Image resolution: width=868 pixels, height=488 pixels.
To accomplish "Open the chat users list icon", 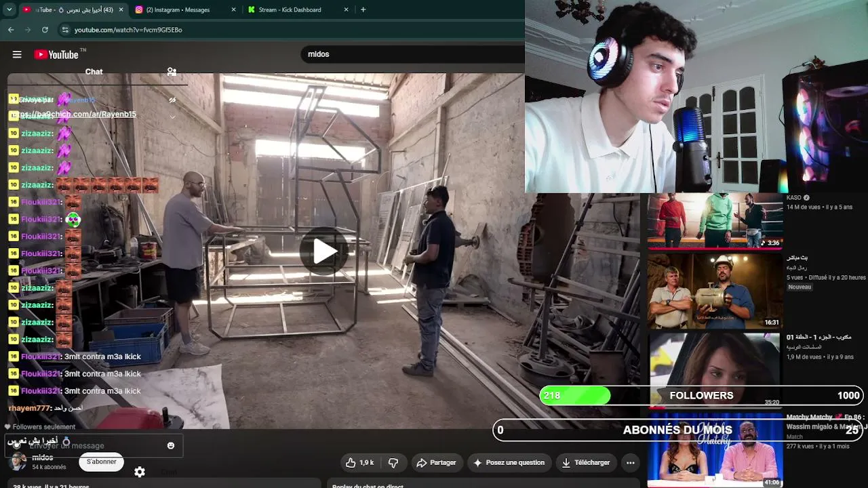I will (x=172, y=71).
